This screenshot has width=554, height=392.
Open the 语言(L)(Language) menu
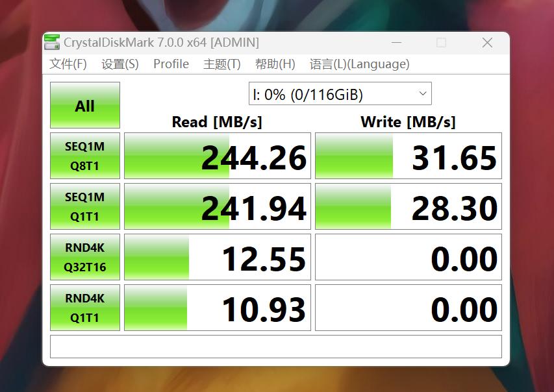[x=358, y=64]
